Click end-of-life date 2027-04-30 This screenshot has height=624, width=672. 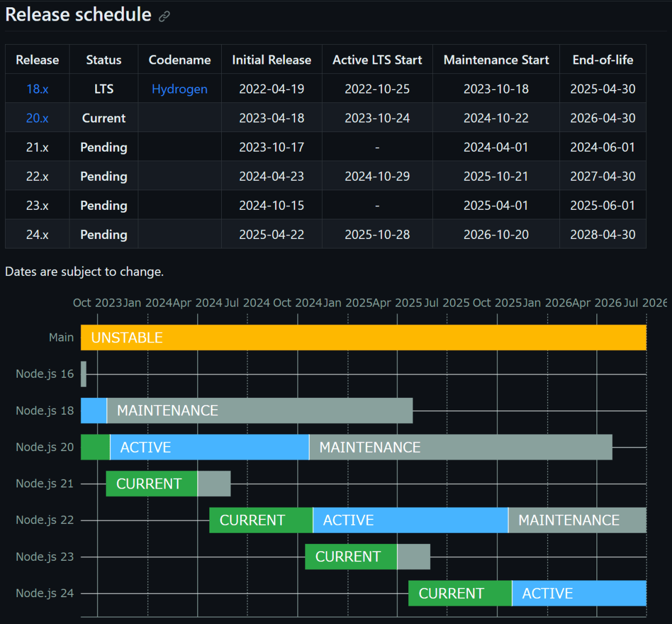pyautogui.click(x=603, y=176)
